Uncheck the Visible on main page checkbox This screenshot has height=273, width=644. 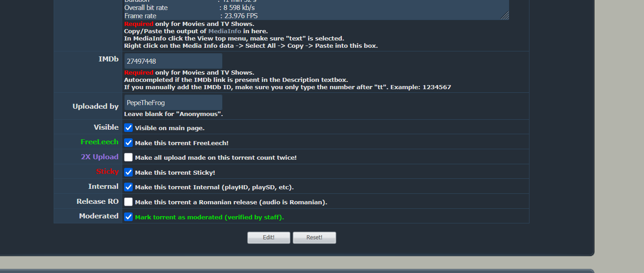129,128
